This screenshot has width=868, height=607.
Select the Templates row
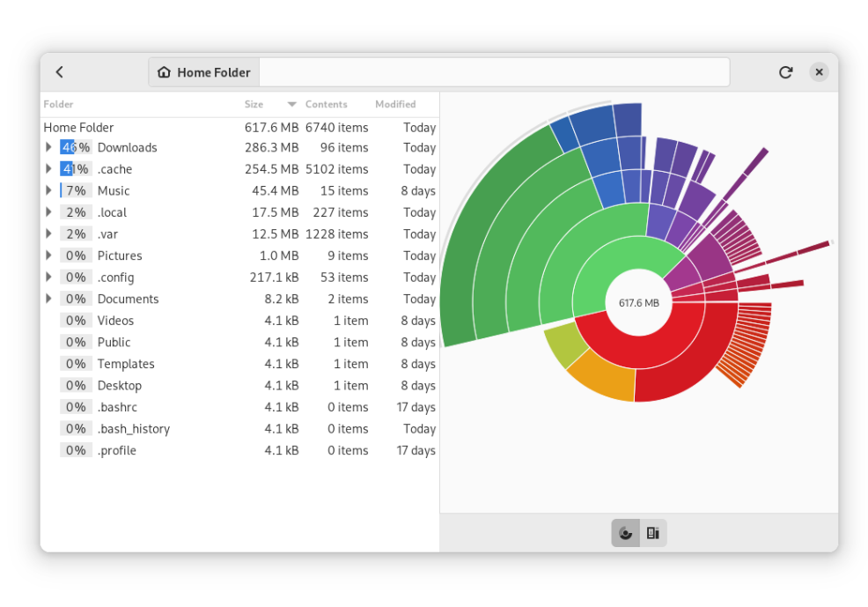[239, 364]
